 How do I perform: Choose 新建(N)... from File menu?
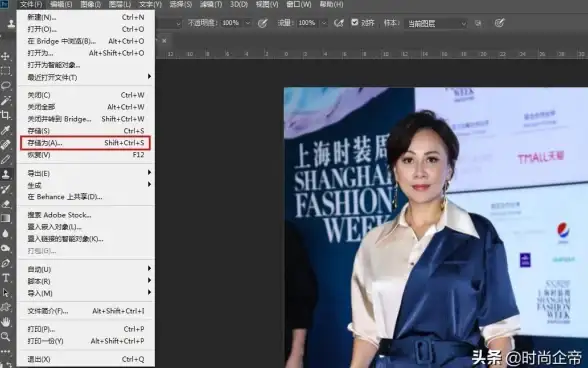coord(86,17)
